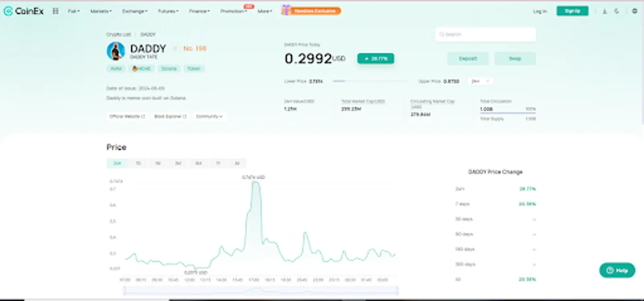Toggle the favorite star next to DADDY
Viewport: 644px width, 301px height.
click(175, 48)
